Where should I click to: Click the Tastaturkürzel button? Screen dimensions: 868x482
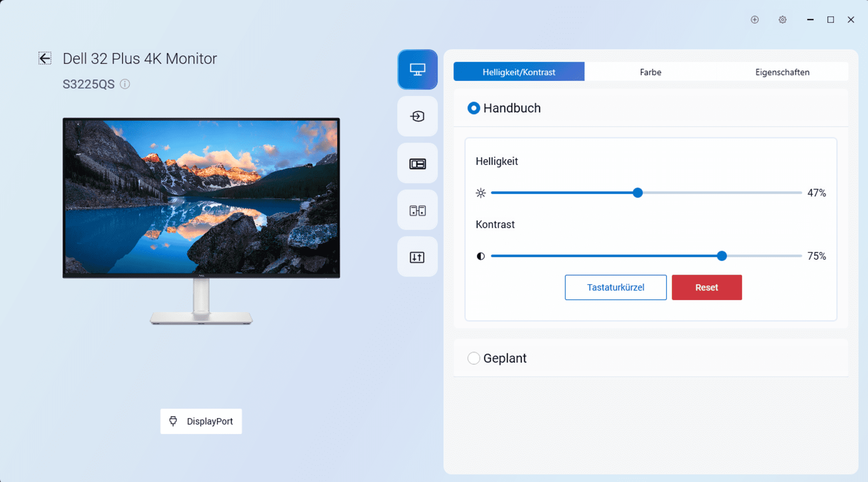[x=615, y=287]
